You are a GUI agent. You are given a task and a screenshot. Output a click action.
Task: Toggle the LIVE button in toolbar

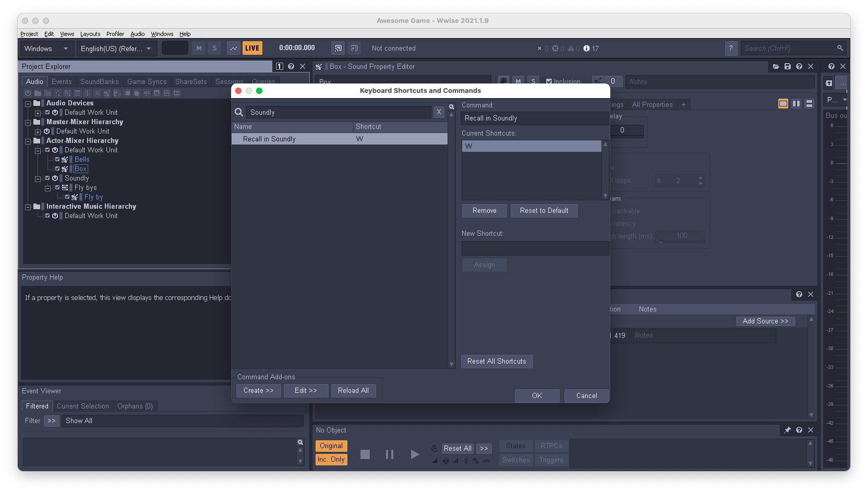(x=252, y=49)
